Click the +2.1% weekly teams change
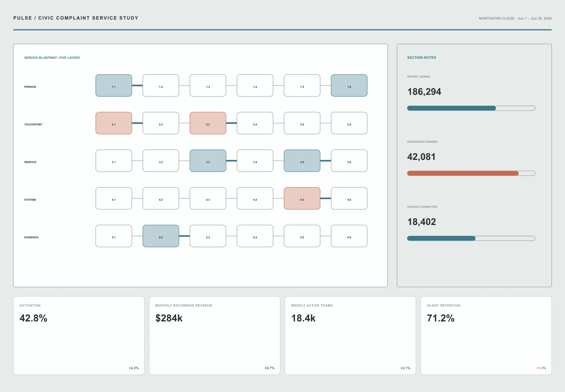 [405, 368]
